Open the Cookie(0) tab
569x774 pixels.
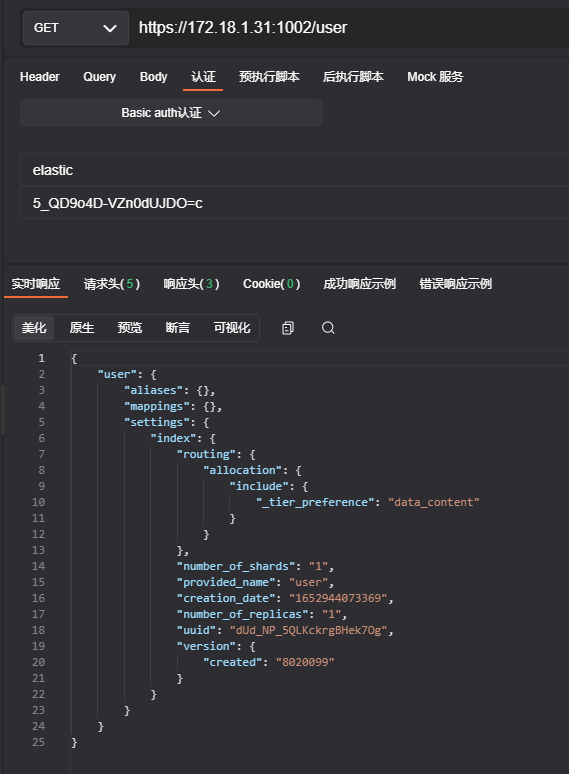pos(271,284)
